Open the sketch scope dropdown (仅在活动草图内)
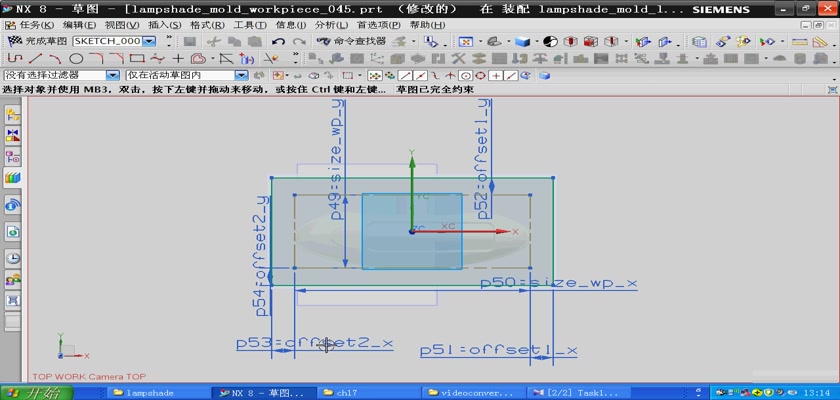 click(x=241, y=75)
